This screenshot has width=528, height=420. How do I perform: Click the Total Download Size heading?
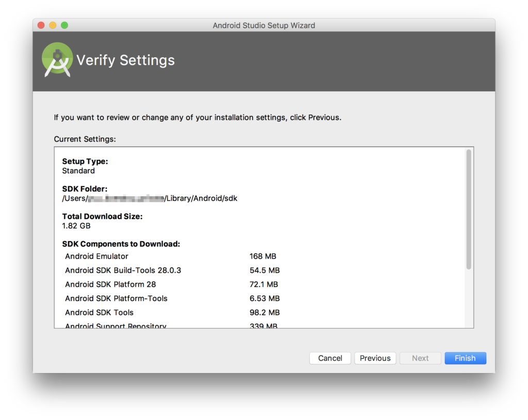[103, 216]
